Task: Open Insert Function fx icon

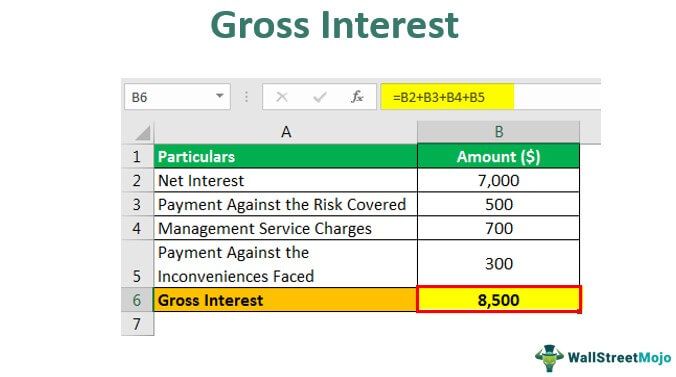Action: [357, 97]
